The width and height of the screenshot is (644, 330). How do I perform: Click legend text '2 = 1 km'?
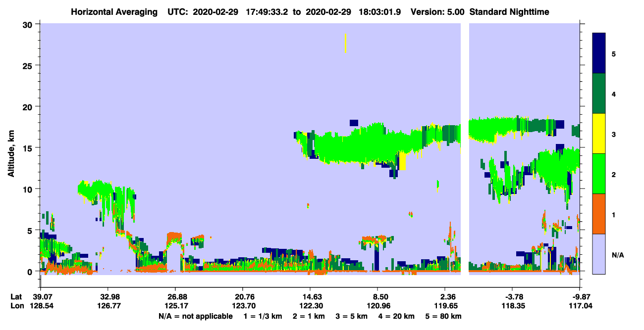pyautogui.click(x=309, y=316)
